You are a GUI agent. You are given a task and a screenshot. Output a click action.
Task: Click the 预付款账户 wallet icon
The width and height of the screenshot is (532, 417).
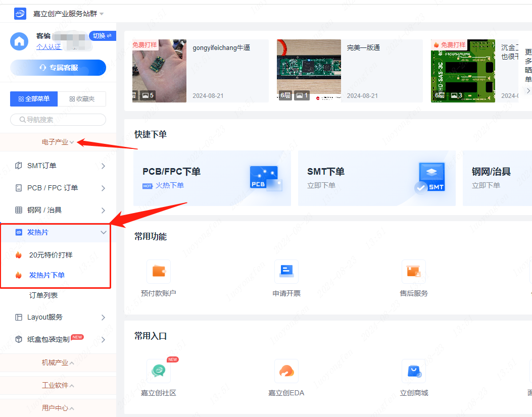(x=159, y=271)
